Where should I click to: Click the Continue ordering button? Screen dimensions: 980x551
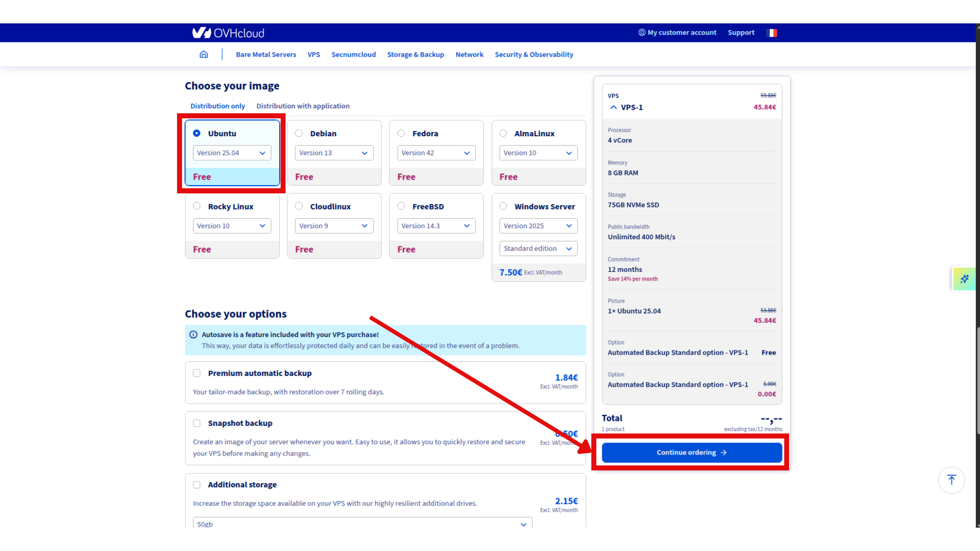[691, 453]
